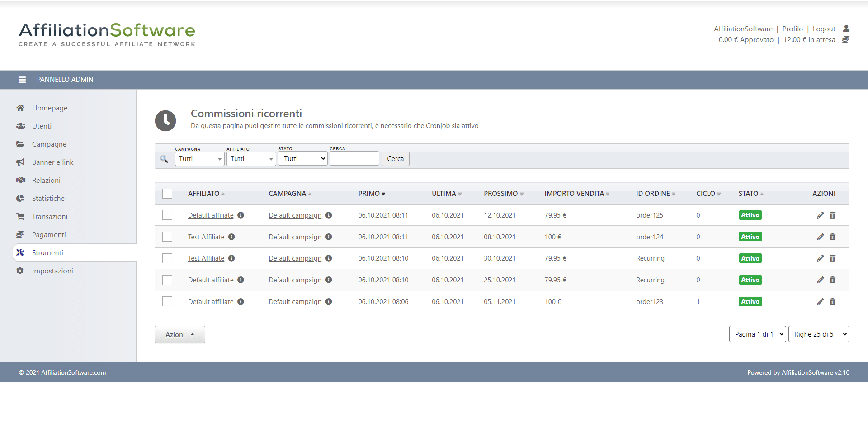
Task: Click the coins icon next to In attesa
Action: click(x=846, y=40)
